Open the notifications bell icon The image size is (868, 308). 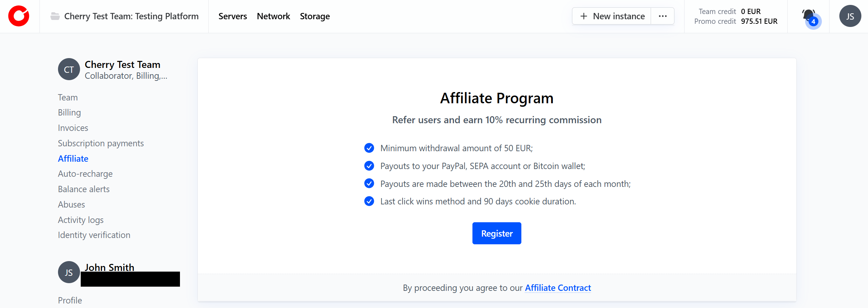tap(808, 16)
